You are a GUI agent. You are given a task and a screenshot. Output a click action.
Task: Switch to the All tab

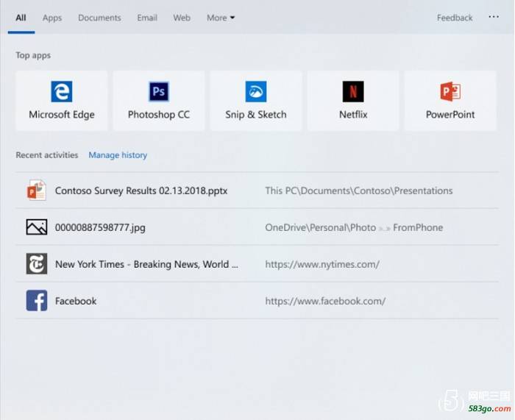pyautogui.click(x=21, y=18)
